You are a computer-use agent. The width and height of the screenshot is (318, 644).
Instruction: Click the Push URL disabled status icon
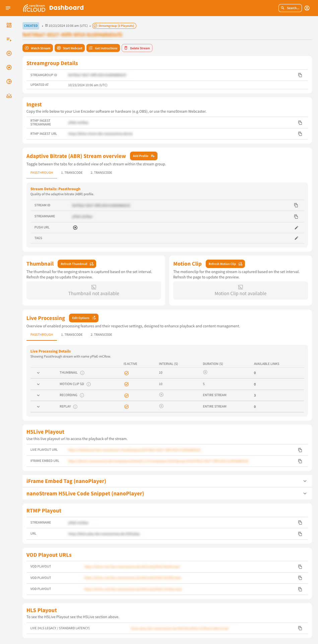[x=75, y=227]
